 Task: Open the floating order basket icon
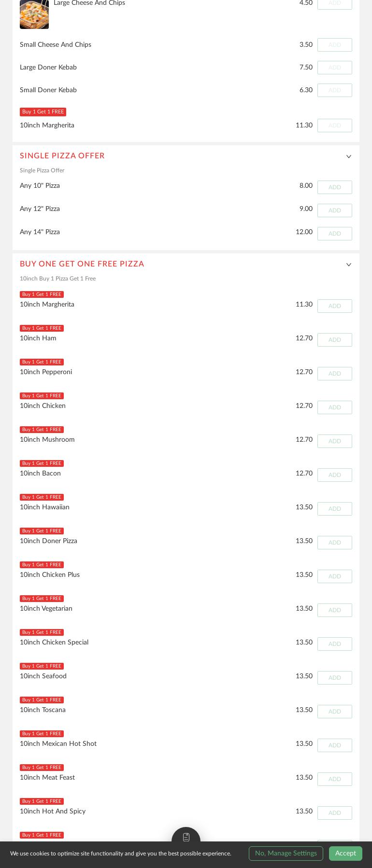[186, 837]
